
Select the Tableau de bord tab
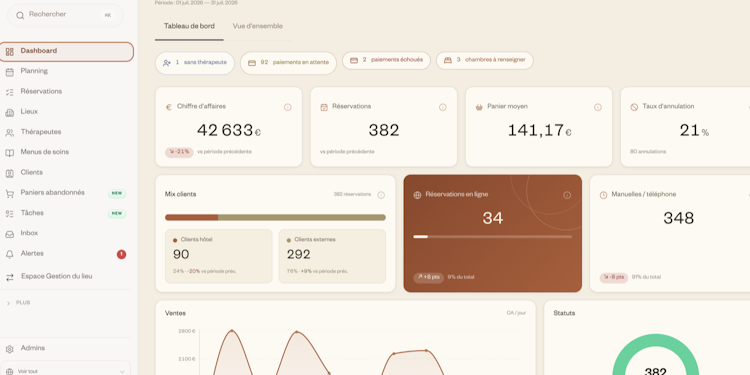(189, 26)
